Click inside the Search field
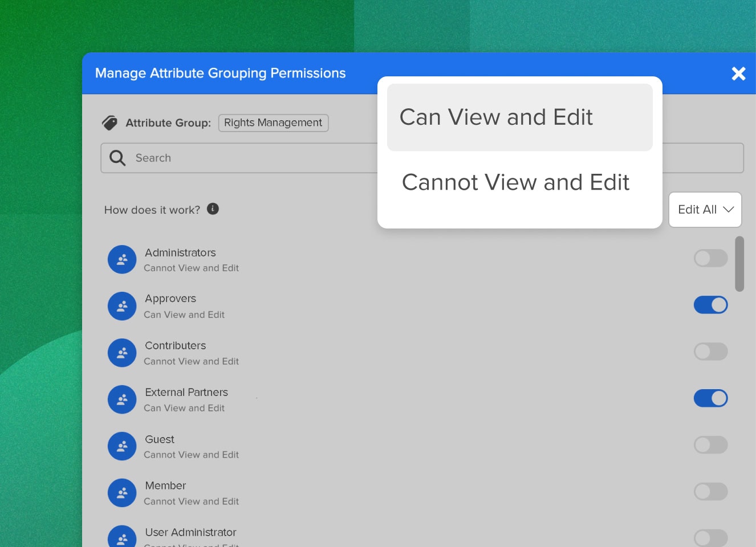The image size is (756, 547). click(x=285, y=158)
